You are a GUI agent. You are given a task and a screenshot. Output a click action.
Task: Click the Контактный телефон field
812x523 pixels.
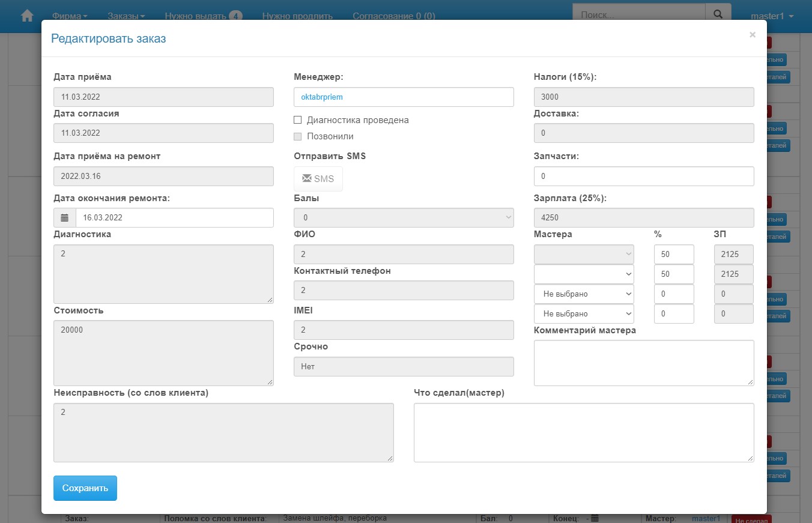pyautogui.click(x=404, y=290)
